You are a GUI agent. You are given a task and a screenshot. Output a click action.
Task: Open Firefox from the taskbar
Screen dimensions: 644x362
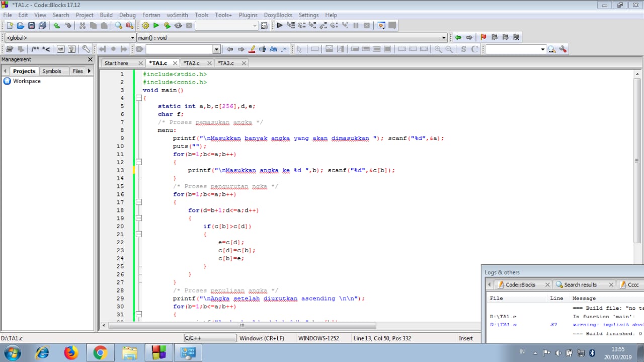pyautogui.click(x=71, y=353)
